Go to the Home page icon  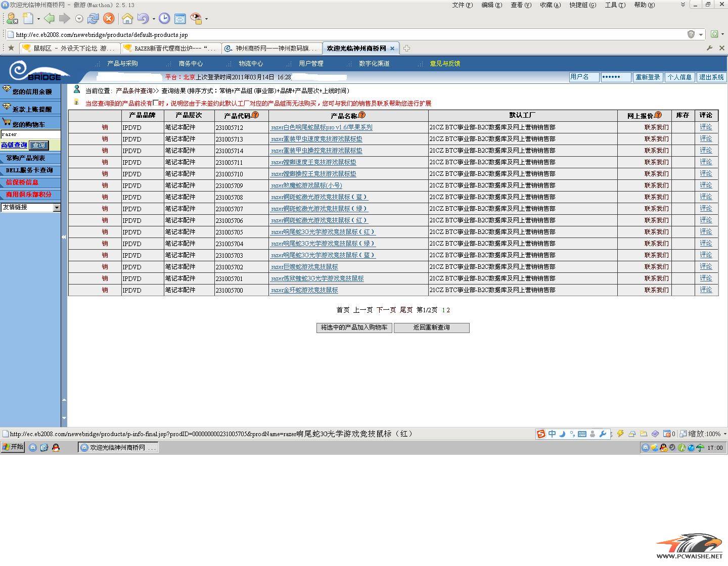(127, 19)
